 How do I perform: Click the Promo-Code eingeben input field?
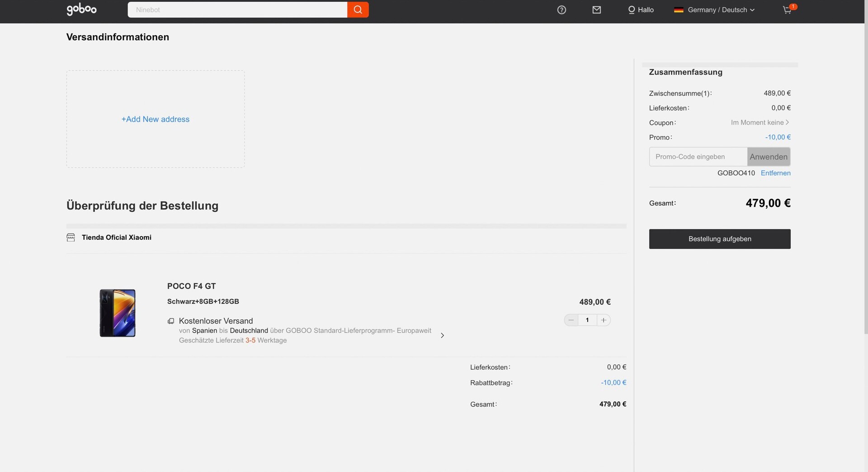[698, 157]
